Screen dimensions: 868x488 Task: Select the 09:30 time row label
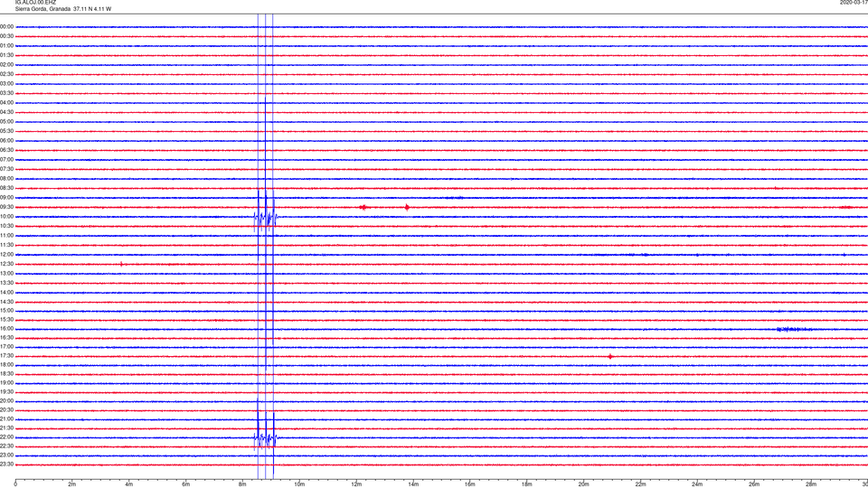[6, 207]
